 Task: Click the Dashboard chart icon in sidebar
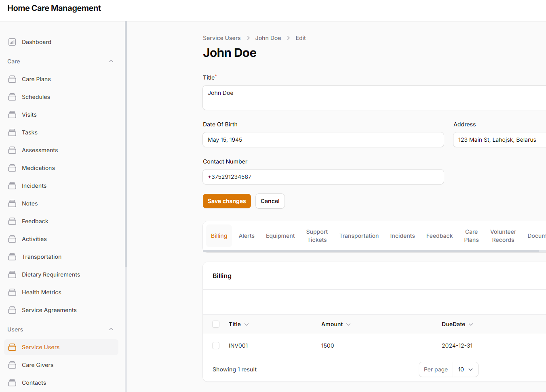pyautogui.click(x=13, y=42)
